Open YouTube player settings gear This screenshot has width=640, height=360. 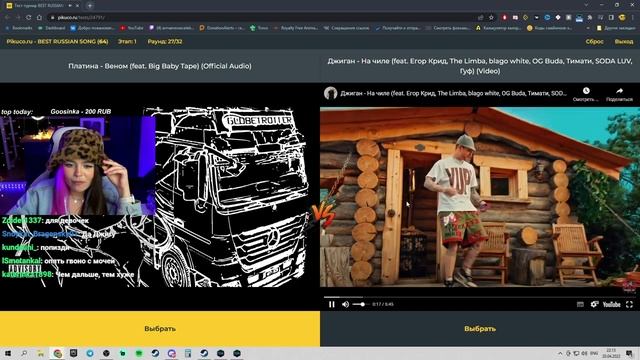point(594,304)
